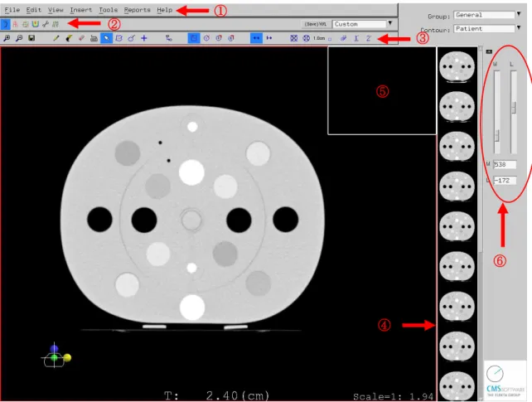Click the thumbnail strip vertical scrollbar
Viewport: 532px width, 402px height.
tap(481, 224)
